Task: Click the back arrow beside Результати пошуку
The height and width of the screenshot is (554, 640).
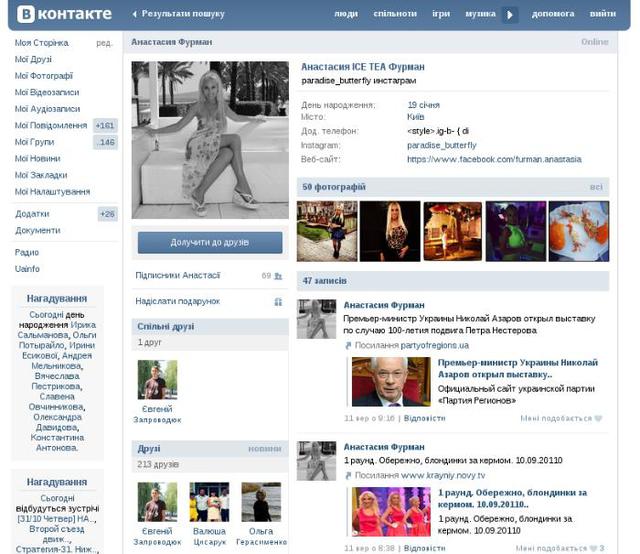Action: pyautogui.click(x=135, y=14)
